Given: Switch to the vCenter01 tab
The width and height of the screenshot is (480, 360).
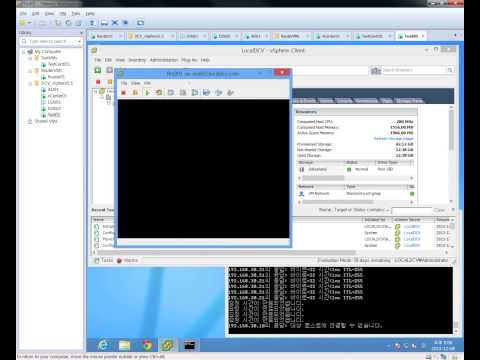Looking at the screenshot, I should point(331,36).
